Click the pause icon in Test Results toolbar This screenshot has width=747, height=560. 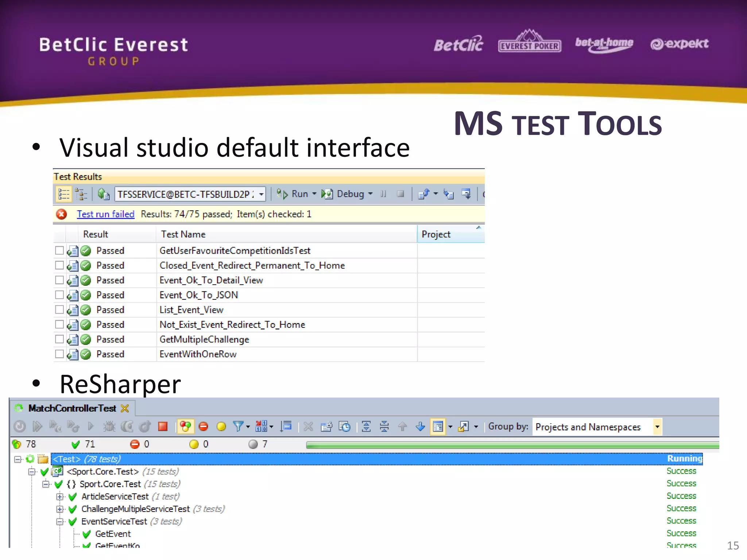pyautogui.click(x=383, y=194)
